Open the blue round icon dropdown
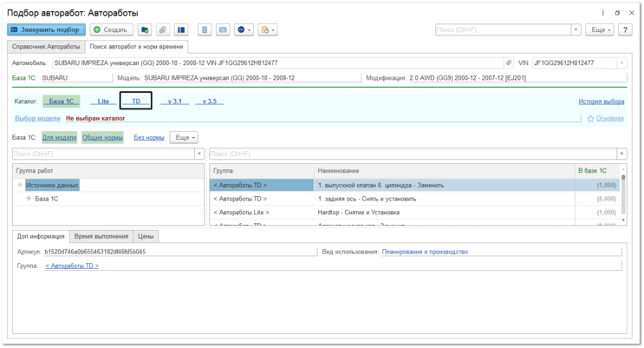The height and width of the screenshot is (348, 644). pos(244,30)
